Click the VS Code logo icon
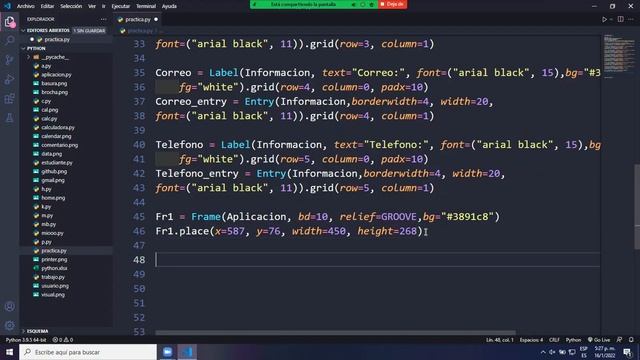 7,6
